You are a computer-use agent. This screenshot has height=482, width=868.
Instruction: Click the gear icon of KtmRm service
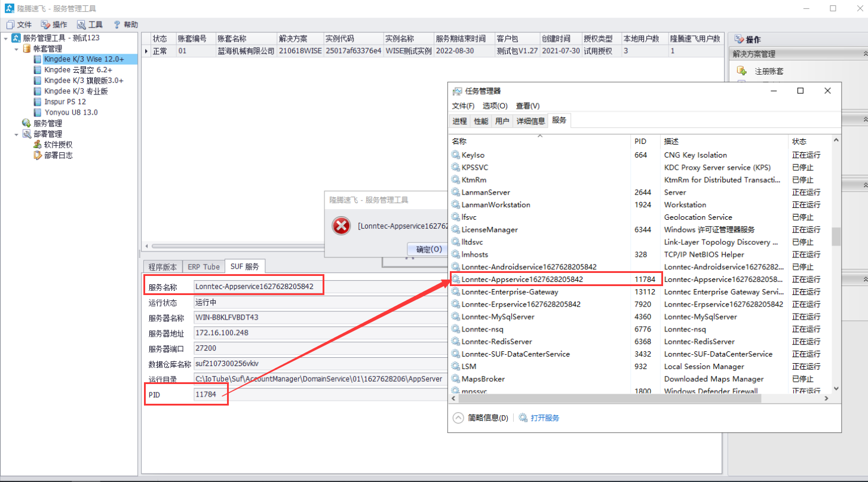tap(456, 180)
